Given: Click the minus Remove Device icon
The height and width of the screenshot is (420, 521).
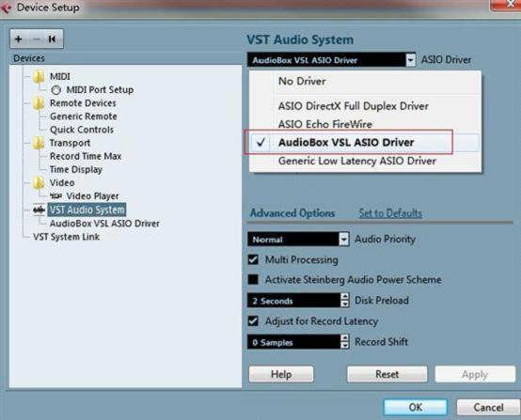Looking at the screenshot, I should click(37, 39).
